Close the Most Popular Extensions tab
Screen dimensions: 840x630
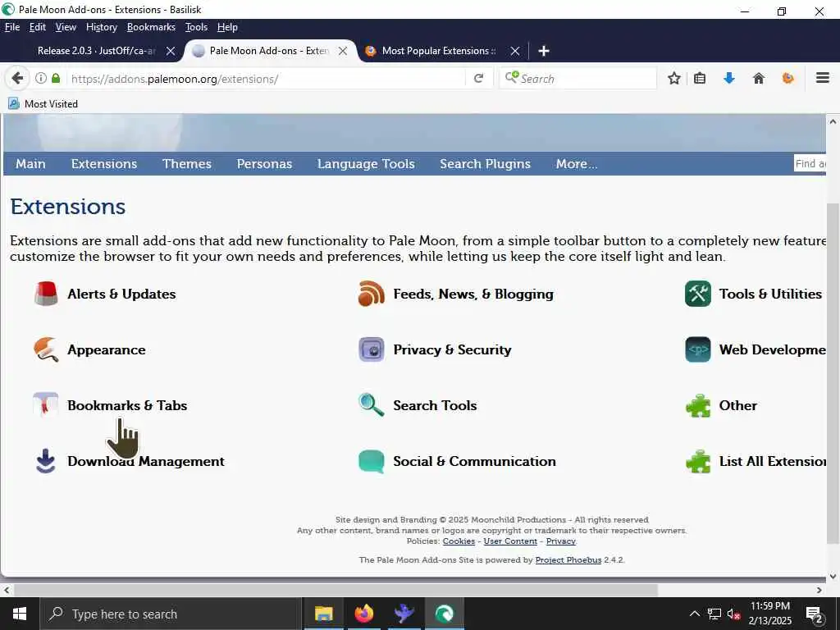click(x=515, y=51)
